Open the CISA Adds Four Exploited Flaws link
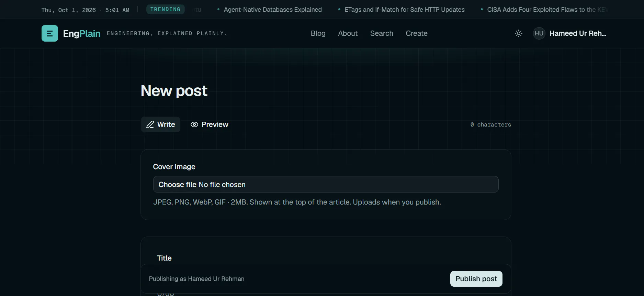Image resolution: width=644 pixels, height=296 pixels. tap(547, 10)
